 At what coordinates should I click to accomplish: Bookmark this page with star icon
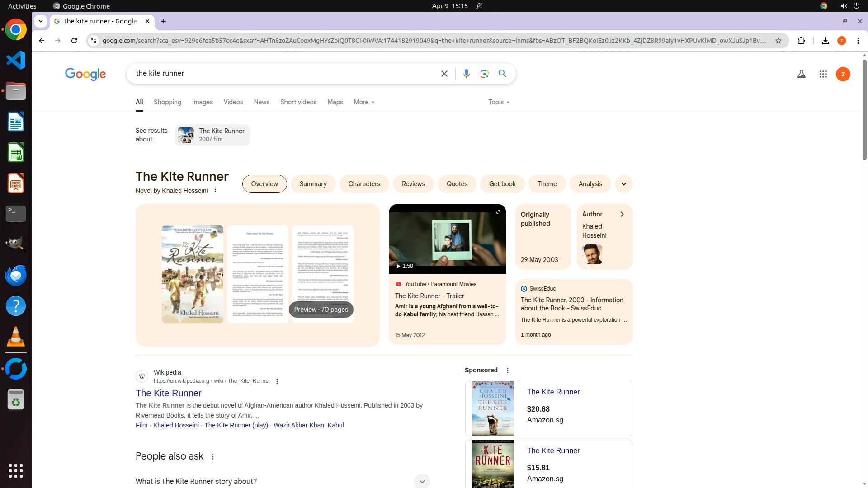778,41
